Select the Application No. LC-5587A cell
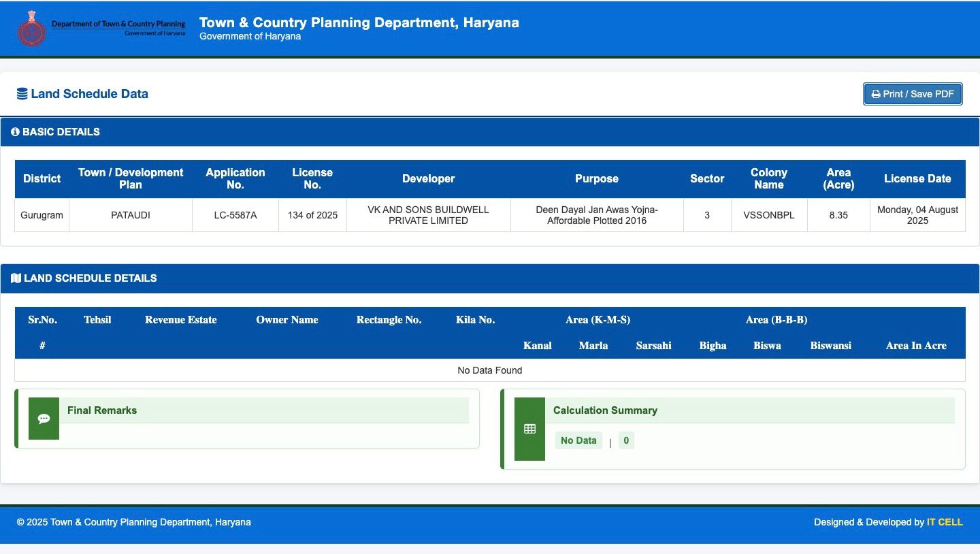This screenshot has width=980, height=554. click(x=235, y=215)
